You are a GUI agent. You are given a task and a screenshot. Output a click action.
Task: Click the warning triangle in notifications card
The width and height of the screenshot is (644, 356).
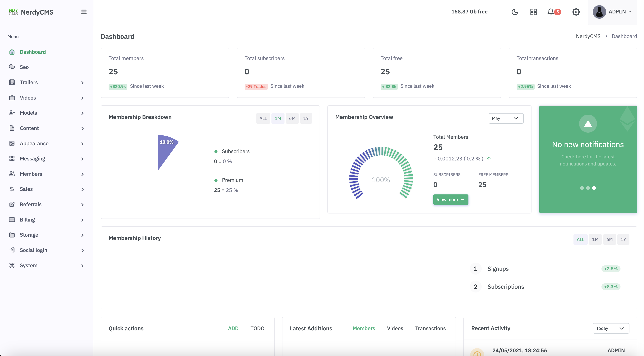pos(588,124)
